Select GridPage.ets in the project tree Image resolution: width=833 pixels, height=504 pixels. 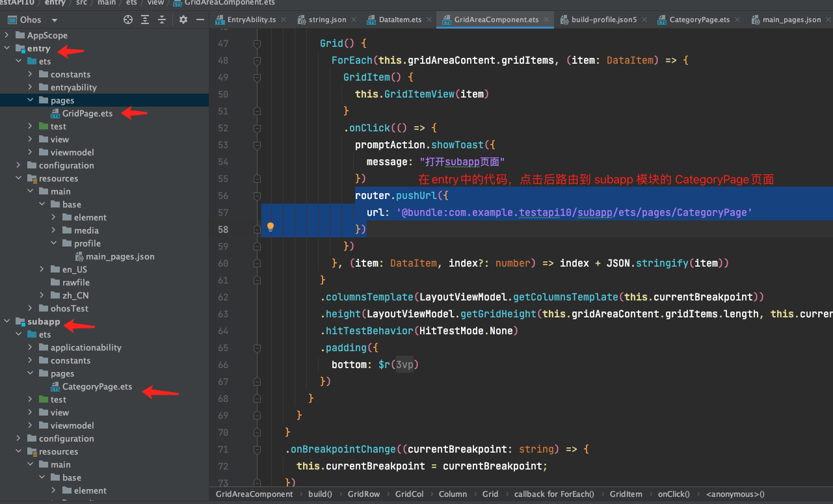87,113
